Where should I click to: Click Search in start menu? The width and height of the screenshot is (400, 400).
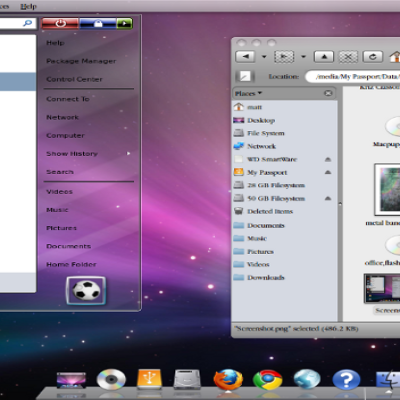(60, 172)
